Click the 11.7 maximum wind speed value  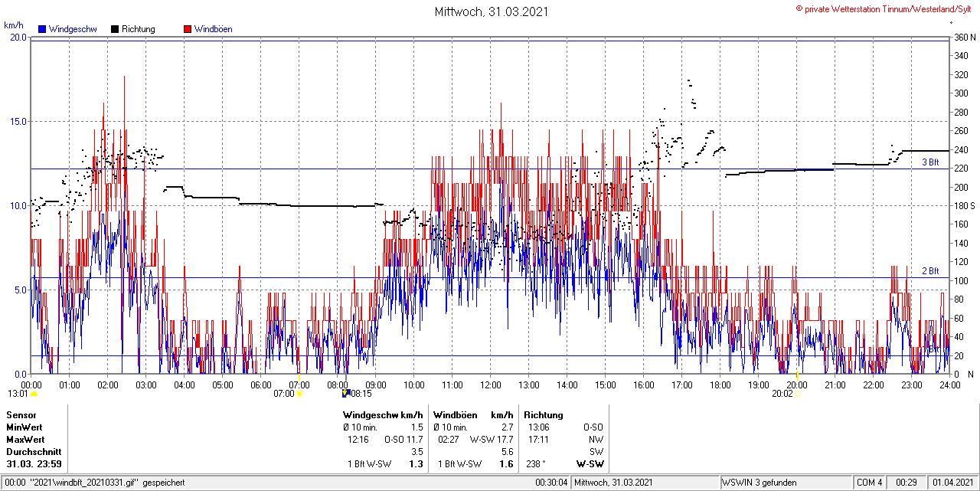pos(414,439)
